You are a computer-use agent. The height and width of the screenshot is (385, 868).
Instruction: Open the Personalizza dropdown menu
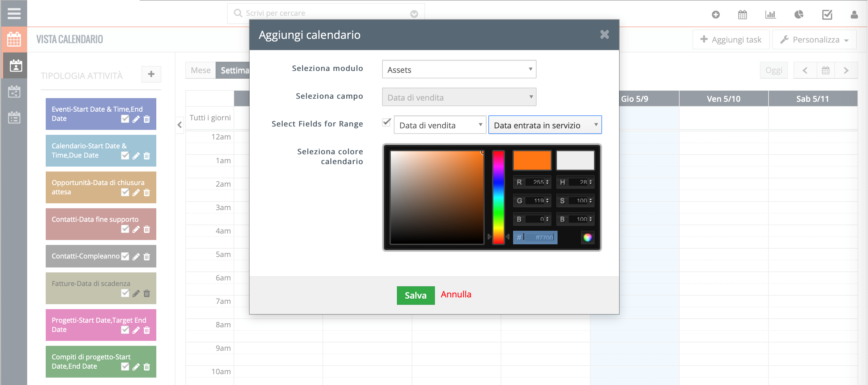pyautogui.click(x=815, y=40)
